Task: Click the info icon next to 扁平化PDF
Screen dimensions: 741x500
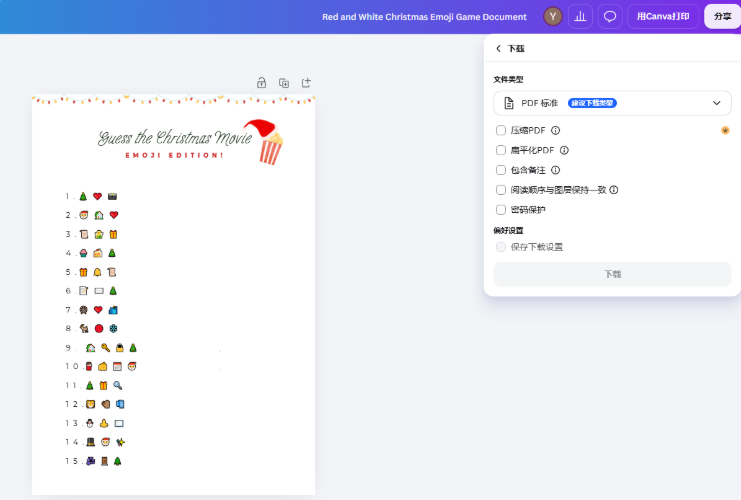Action: click(564, 150)
